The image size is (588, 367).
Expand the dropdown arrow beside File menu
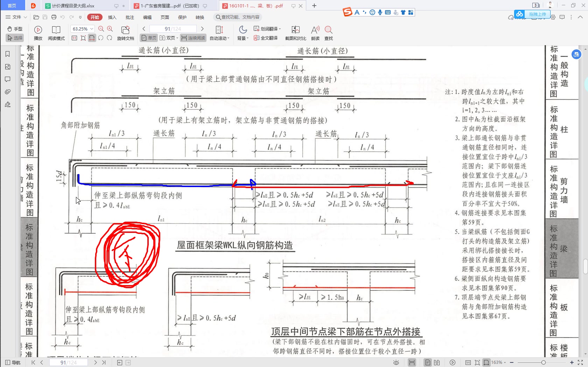pos(25,17)
